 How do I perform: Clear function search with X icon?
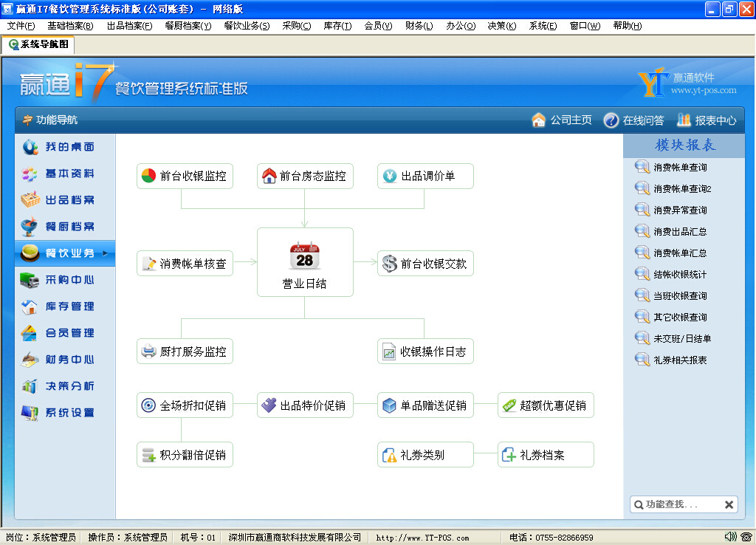pos(729,504)
